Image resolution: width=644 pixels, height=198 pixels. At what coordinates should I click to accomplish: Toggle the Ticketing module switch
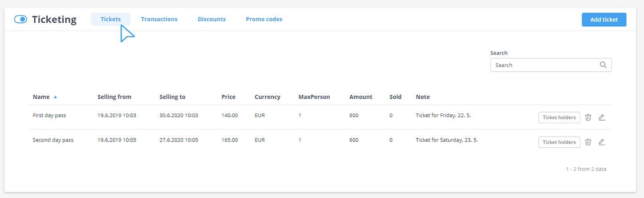(x=20, y=20)
